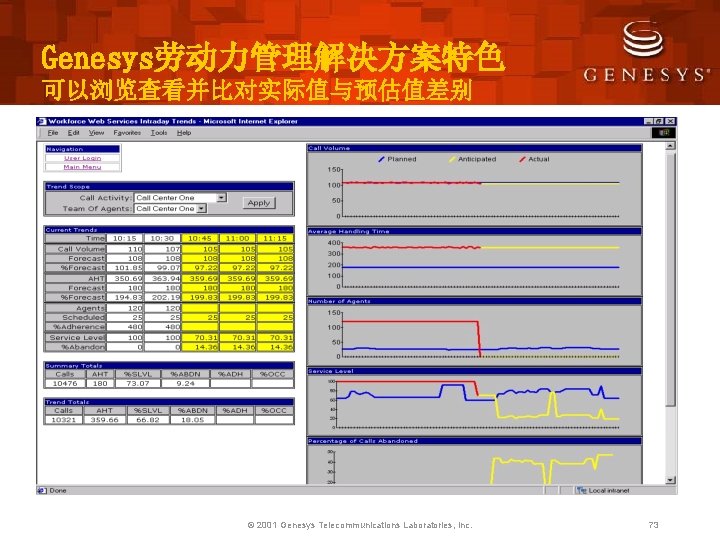
Task: Open the Team Of Agents dropdown
Action: point(202,208)
